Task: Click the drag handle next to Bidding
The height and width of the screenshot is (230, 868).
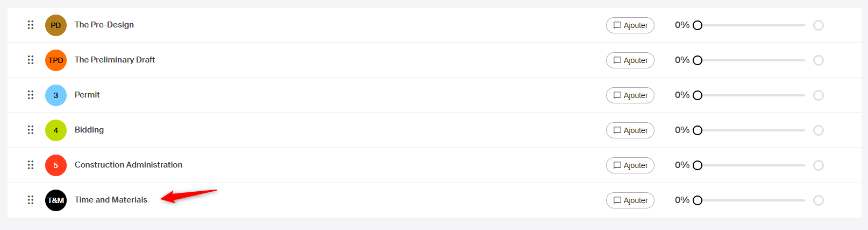Action: 31,130
